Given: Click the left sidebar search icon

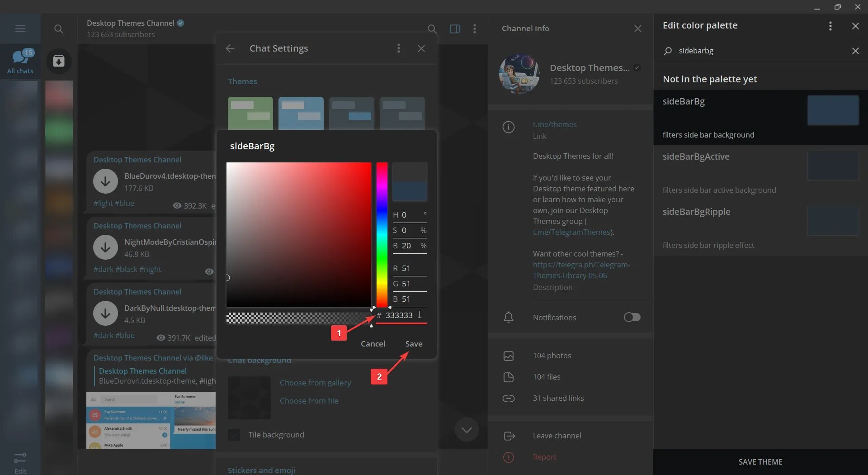Looking at the screenshot, I should [59, 29].
